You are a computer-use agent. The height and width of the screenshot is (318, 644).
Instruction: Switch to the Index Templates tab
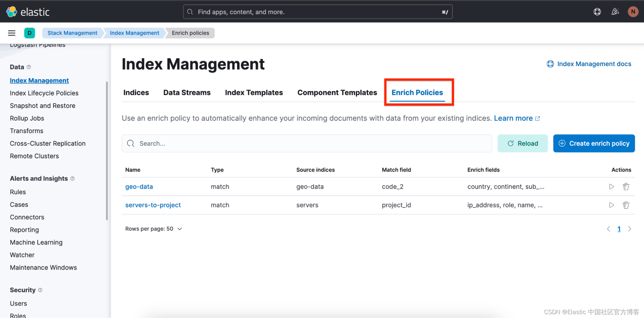(254, 93)
